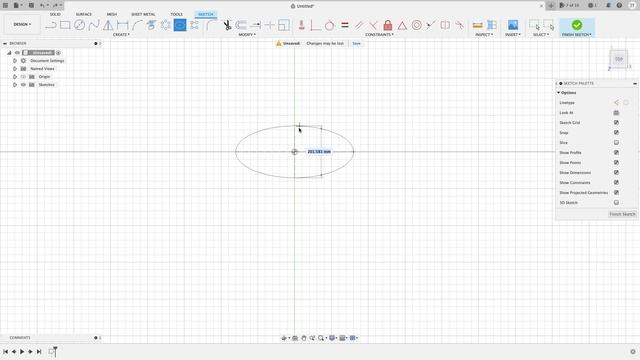640x360 pixels.
Task: Apply the Perpendicular constraint
Action: pyautogui.click(x=373, y=25)
